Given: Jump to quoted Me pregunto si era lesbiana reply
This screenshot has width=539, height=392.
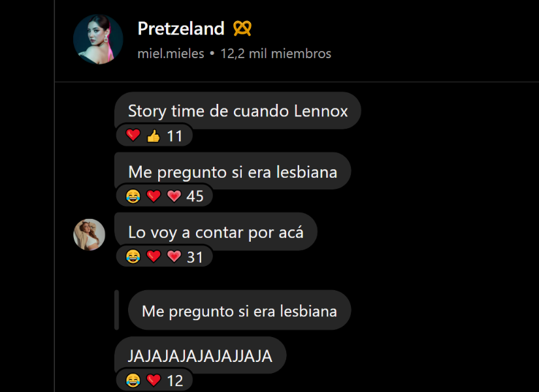Looking at the screenshot, I should coord(240,310).
